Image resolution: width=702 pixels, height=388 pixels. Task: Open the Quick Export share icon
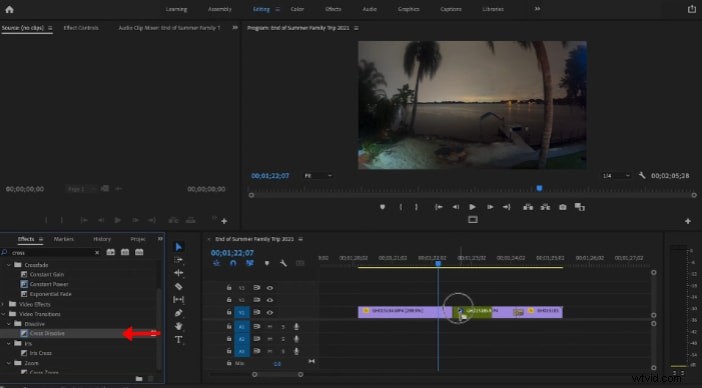click(692, 9)
